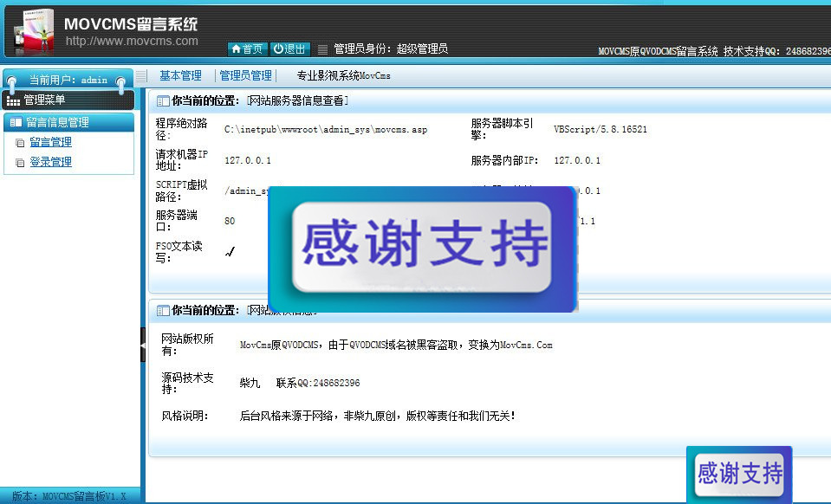Click the 版本: MOVCMS留言板V1.X footer text
831x504 pixels.
(x=69, y=496)
